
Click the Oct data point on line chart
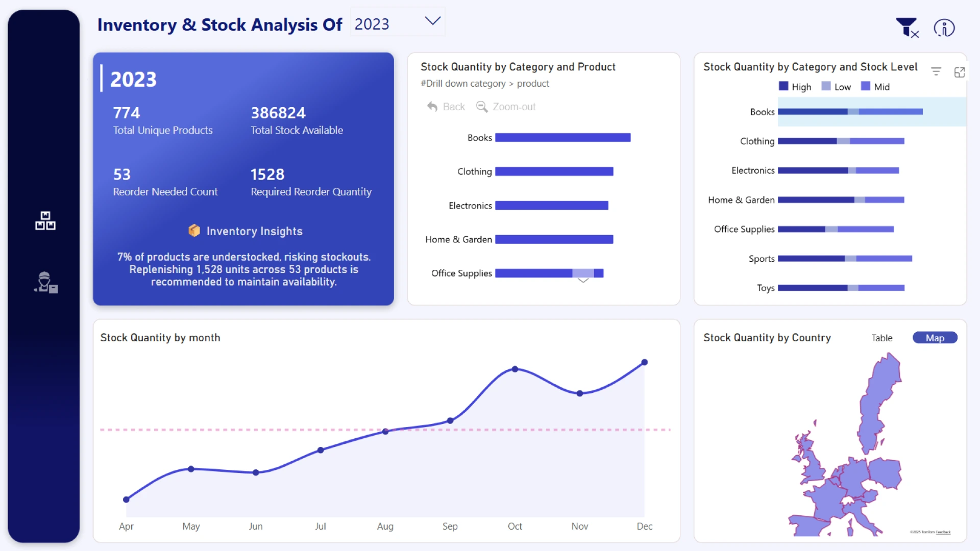[514, 369]
